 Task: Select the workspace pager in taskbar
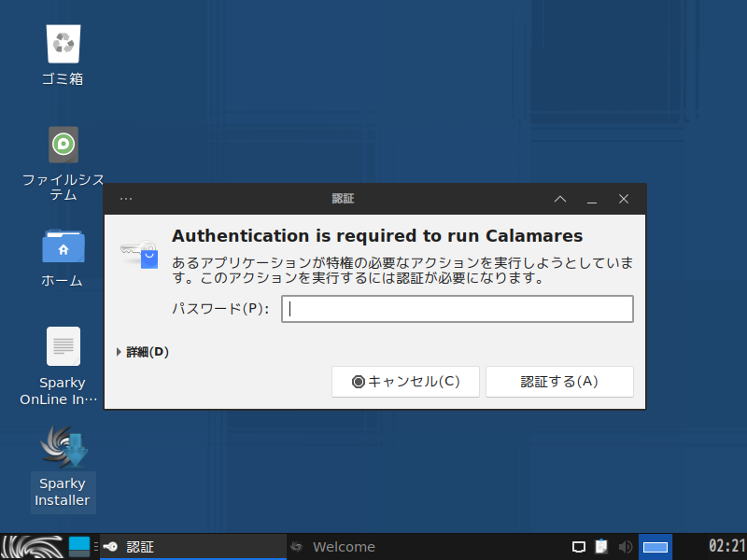click(x=655, y=547)
